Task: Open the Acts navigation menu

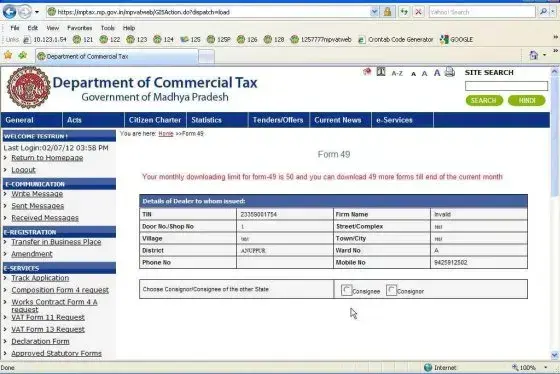Action: [x=93, y=120]
